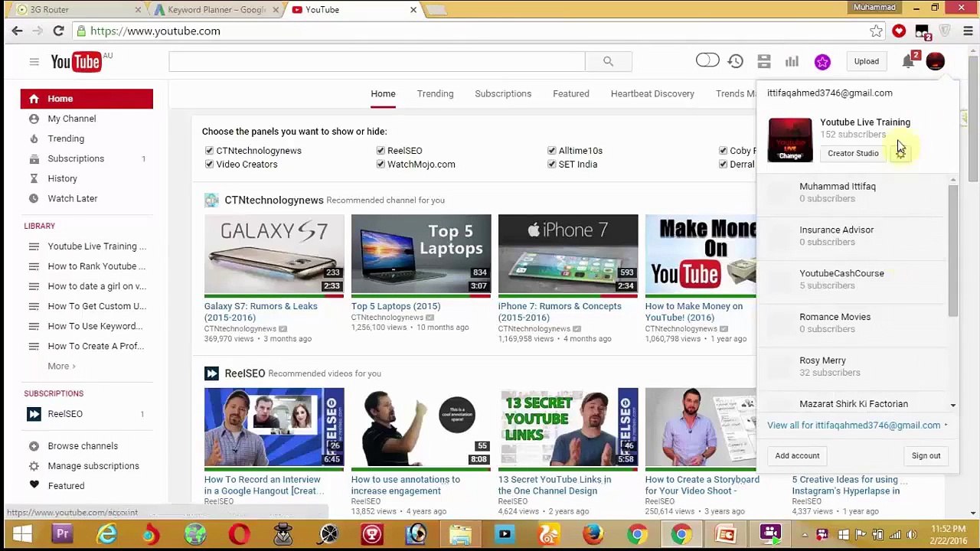Uncheck ReelSEO panel checkbox
This screenshot has height=551, width=980.
pyautogui.click(x=381, y=151)
